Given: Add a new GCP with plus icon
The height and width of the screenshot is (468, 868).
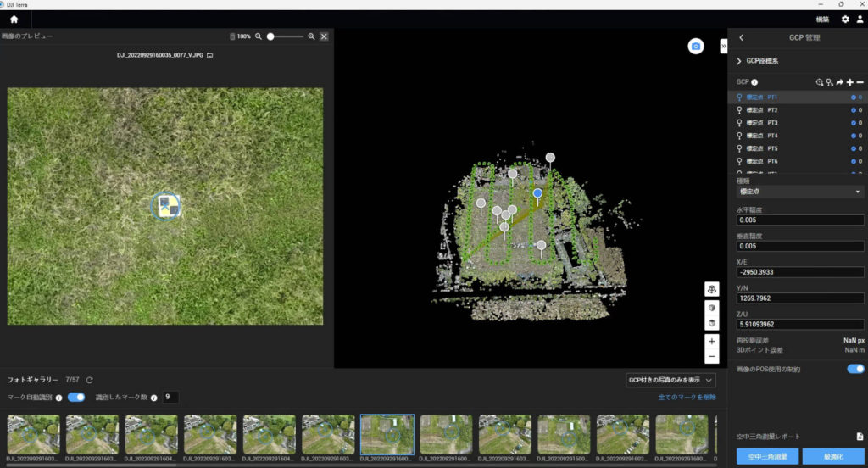Looking at the screenshot, I should [849, 82].
